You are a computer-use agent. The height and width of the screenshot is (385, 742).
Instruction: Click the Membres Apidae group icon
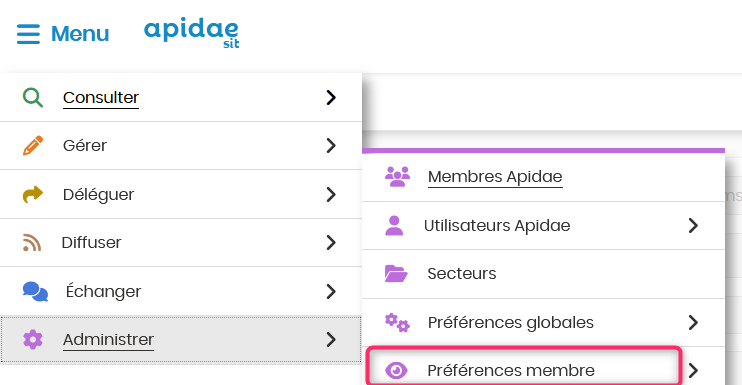[398, 176]
